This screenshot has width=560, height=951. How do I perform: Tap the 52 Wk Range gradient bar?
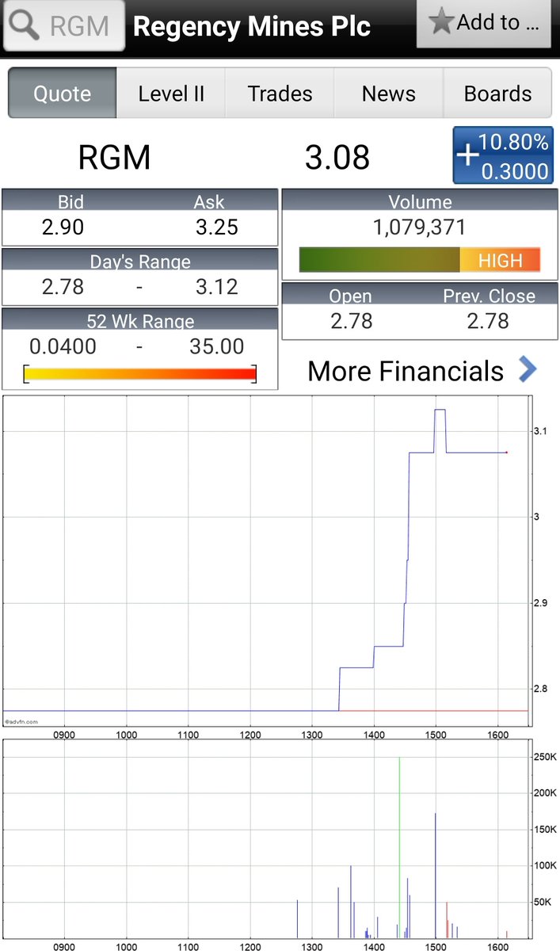tap(140, 374)
